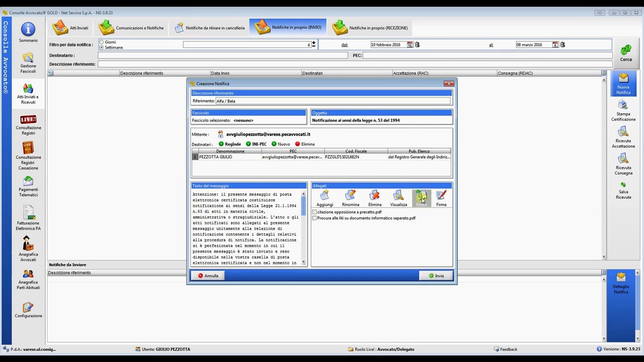The height and width of the screenshot is (362, 644).
Task: Click Ricevuta Consegna icon
Action: (x=623, y=164)
